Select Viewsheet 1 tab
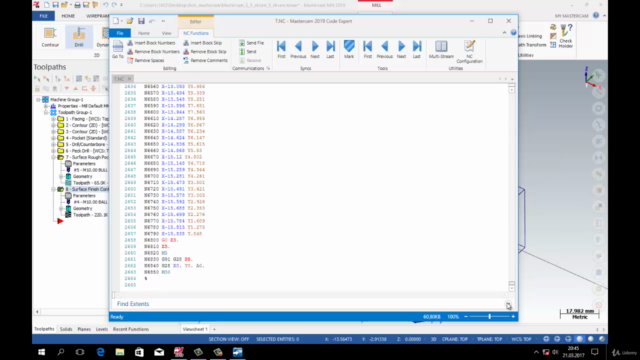Screen dimensions: 640x360 coord(195,329)
